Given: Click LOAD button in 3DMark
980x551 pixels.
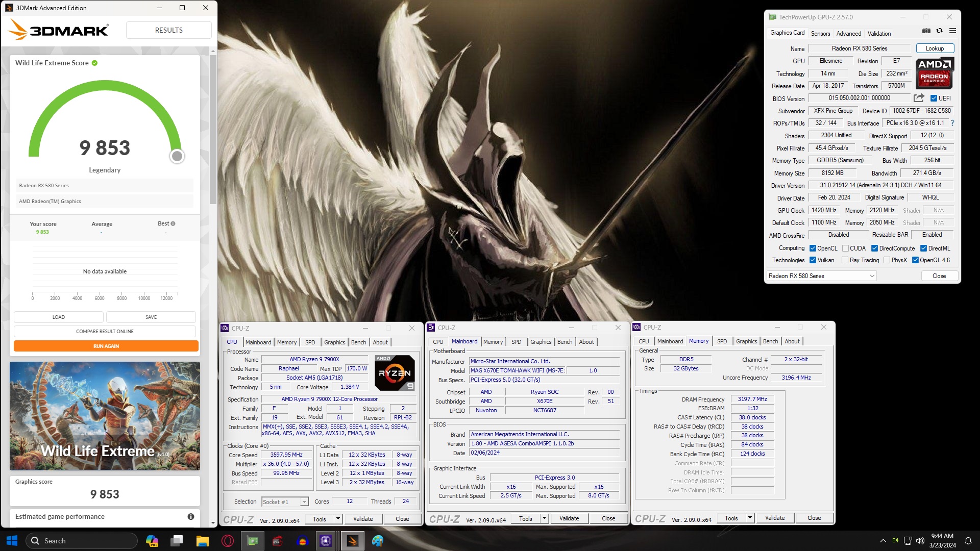Looking at the screenshot, I should pos(58,317).
